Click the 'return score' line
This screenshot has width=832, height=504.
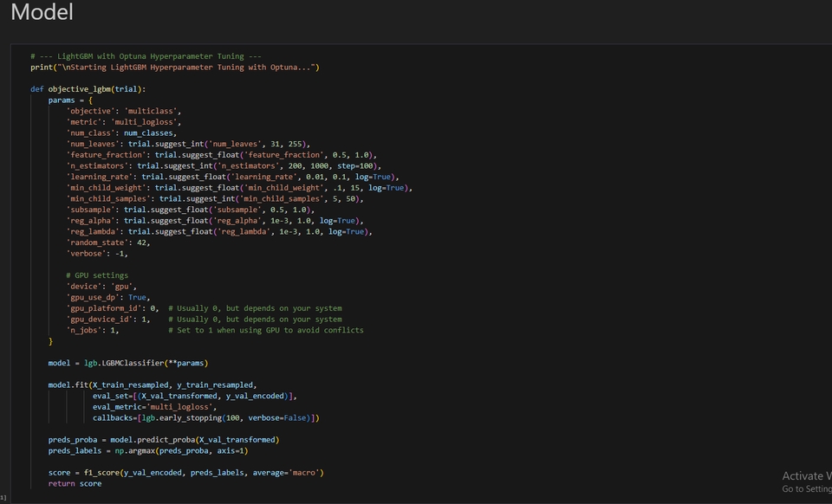coord(75,484)
